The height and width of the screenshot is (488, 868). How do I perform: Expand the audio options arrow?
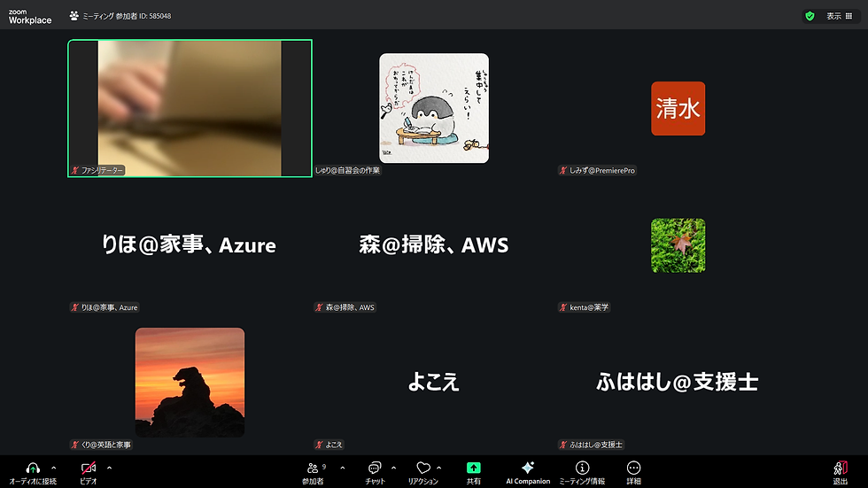[54, 469]
